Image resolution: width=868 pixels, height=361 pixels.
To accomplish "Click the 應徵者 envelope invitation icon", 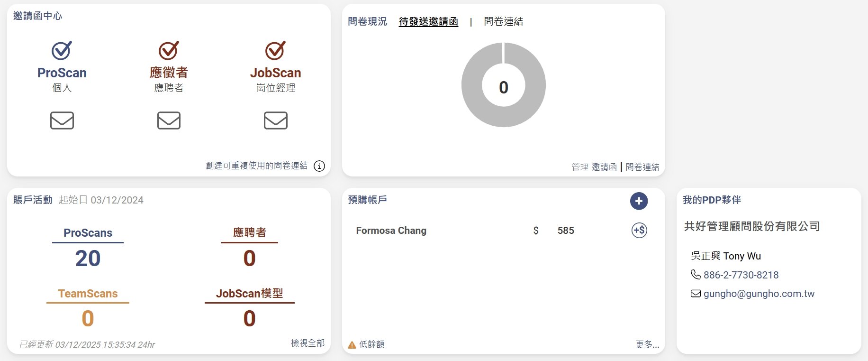I will [169, 120].
